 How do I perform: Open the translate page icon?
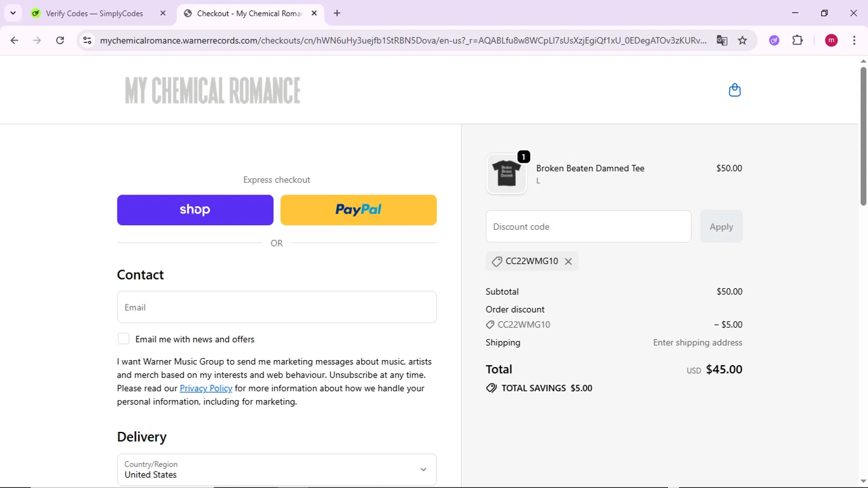[722, 41]
